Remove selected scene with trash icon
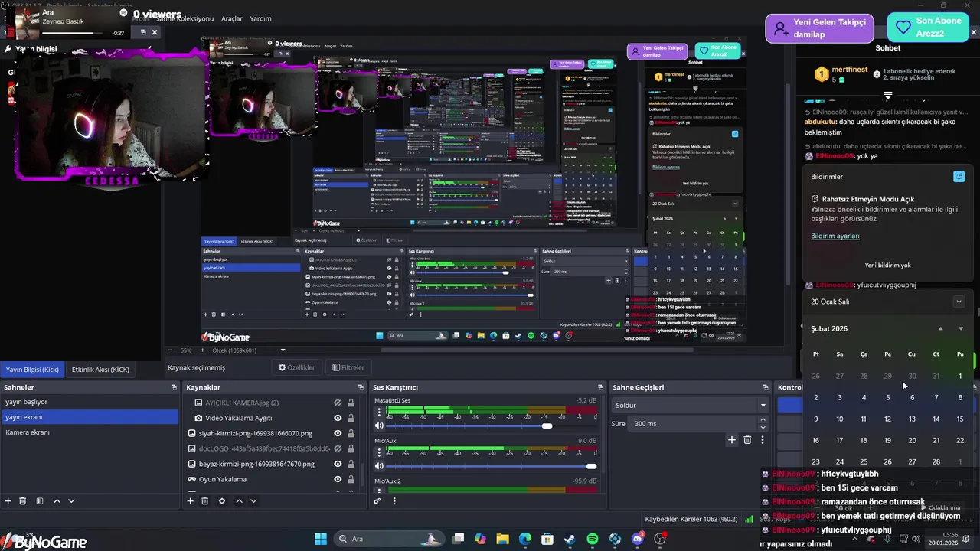The image size is (980, 551). coord(23,501)
